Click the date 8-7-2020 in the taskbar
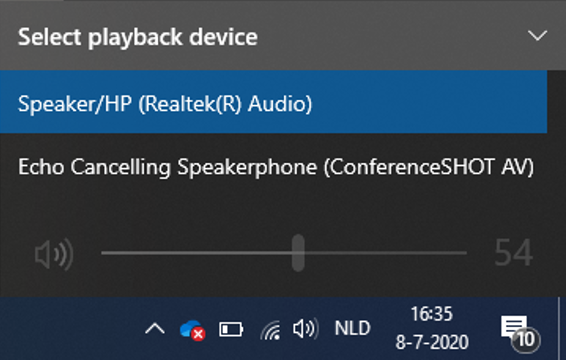 coord(432,342)
